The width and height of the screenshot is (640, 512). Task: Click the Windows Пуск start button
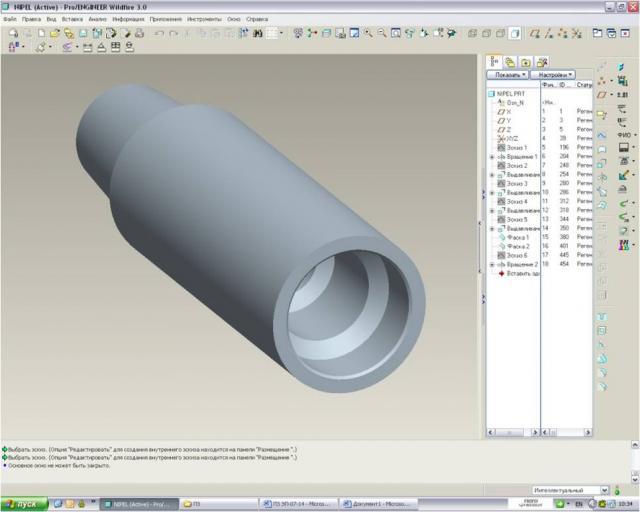[x=24, y=504]
